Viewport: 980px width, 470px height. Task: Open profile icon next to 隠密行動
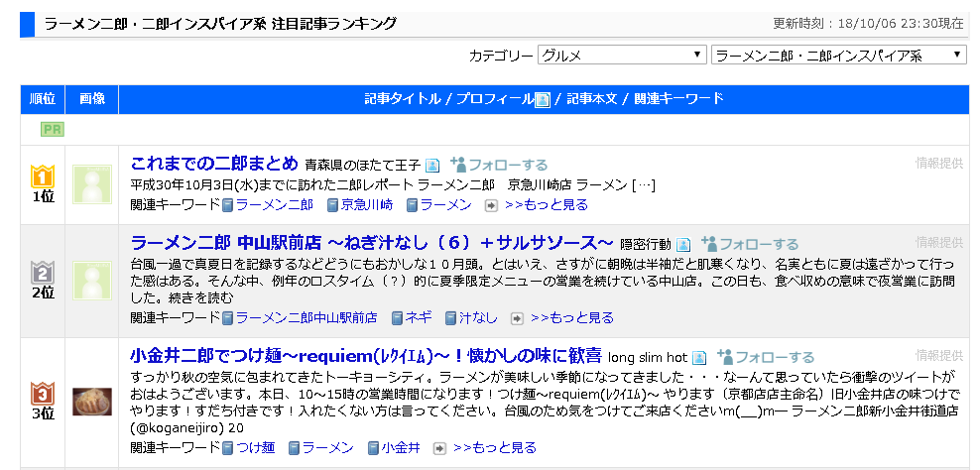[x=683, y=245]
